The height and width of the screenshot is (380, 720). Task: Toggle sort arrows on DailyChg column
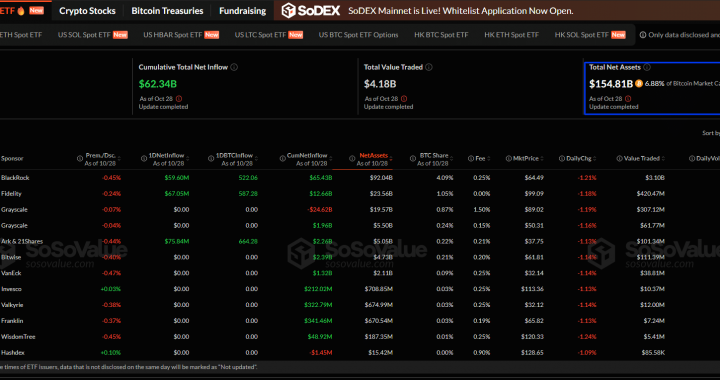tap(595, 158)
